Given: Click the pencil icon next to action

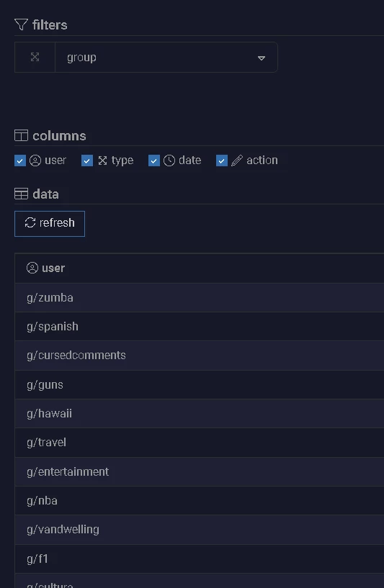Looking at the screenshot, I should click(x=237, y=160).
